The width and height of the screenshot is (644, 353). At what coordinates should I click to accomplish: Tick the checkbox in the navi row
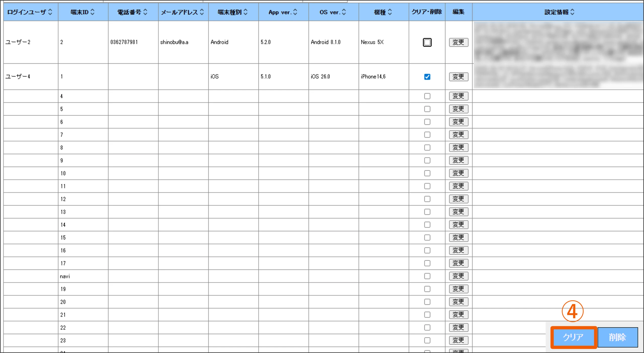(427, 276)
